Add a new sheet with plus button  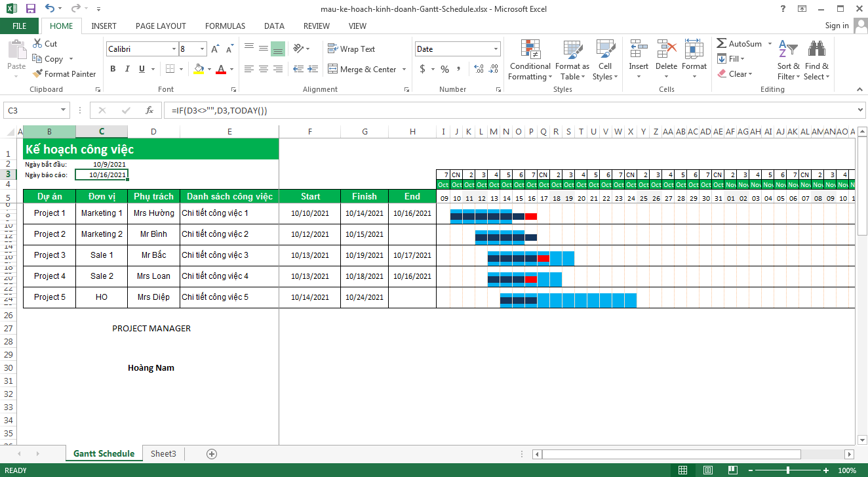coord(212,453)
